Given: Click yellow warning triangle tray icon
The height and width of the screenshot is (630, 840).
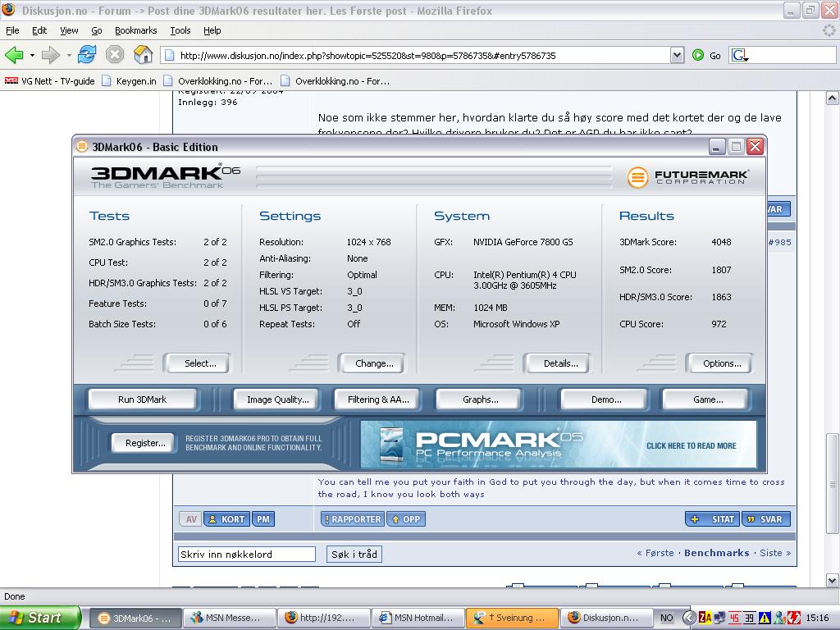Looking at the screenshot, I should pyautogui.click(x=764, y=618).
